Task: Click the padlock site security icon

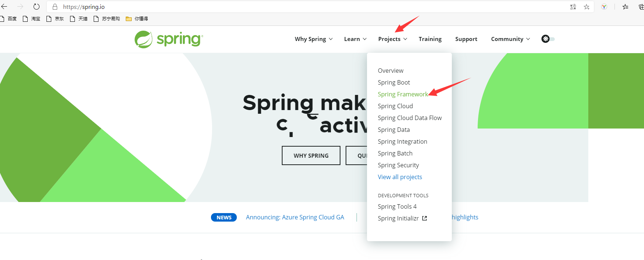Action: point(55,7)
